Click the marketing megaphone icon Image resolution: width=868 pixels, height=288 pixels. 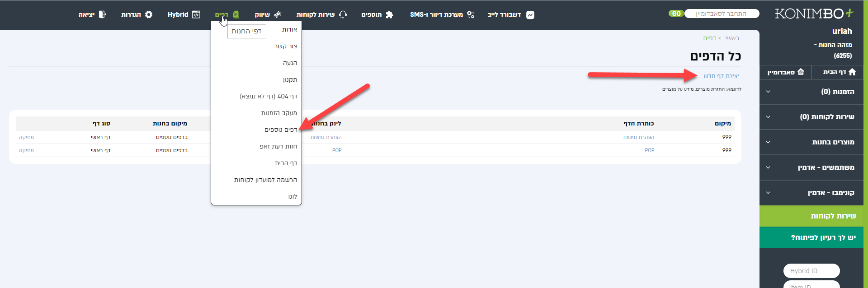278,14
